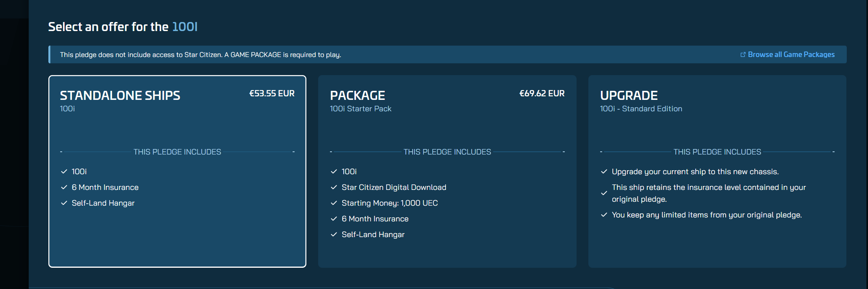The image size is (868, 289).
Task: Click the 100i Starter Pack subtitle
Action: pos(361,109)
